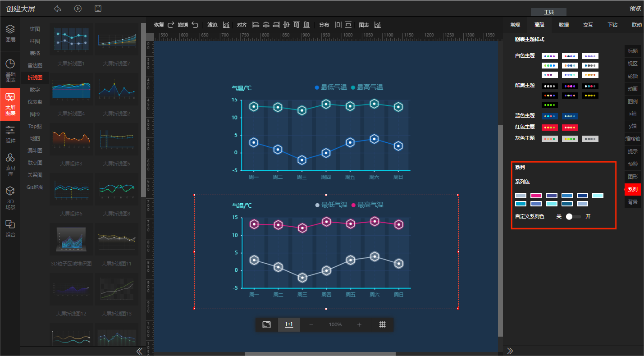Select the 仪表盘 chart category
This screenshot has height=356, width=644.
pyautogui.click(x=35, y=102)
